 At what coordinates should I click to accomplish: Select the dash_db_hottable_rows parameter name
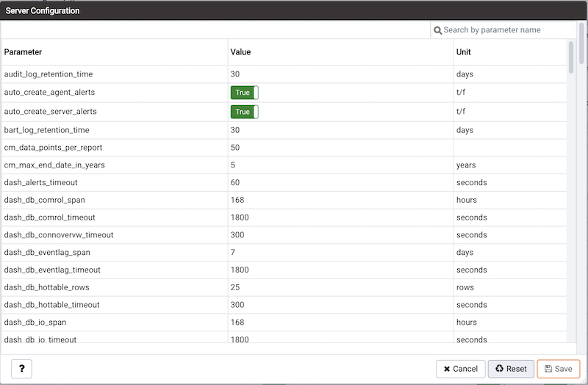(46, 287)
